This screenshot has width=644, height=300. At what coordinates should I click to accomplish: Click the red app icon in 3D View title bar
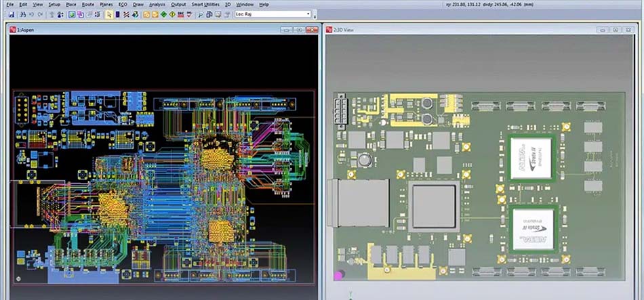pyautogui.click(x=329, y=30)
